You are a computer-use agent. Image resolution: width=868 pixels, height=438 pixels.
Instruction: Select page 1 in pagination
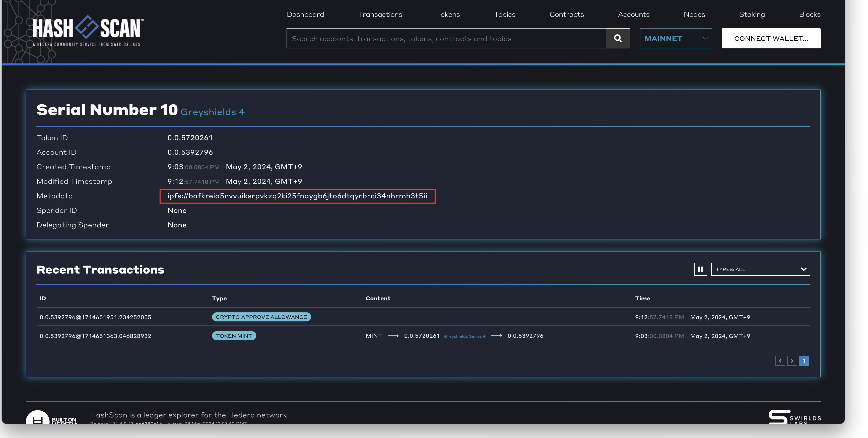(x=804, y=361)
